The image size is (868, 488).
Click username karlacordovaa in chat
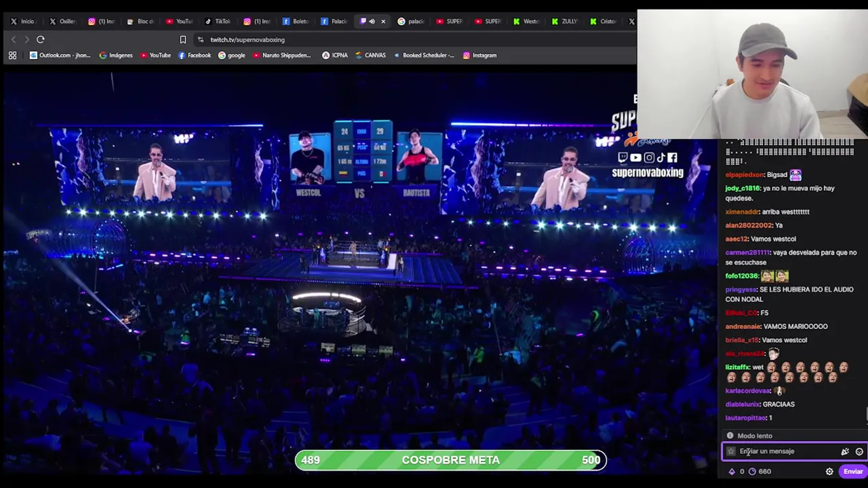(748, 390)
